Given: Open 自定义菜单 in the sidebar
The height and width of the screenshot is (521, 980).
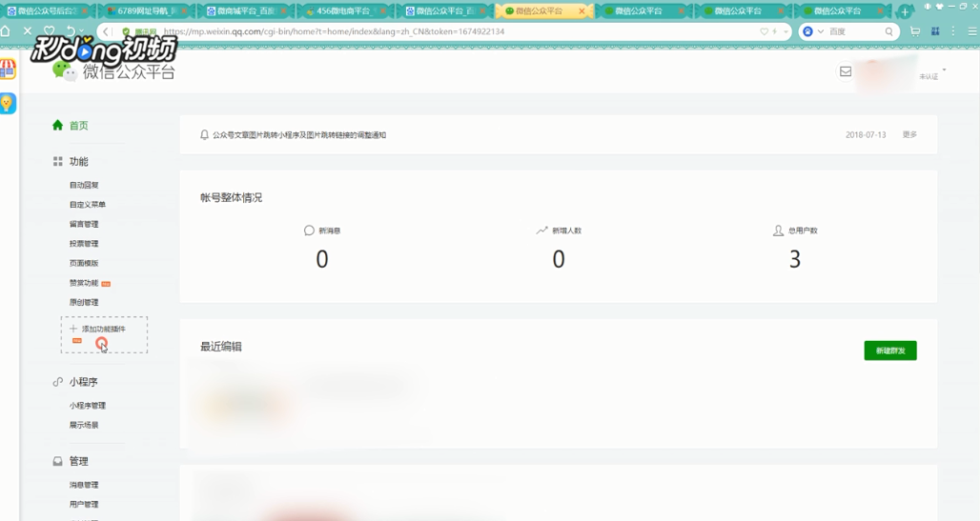Looking at the screenshot, I should click(x=88, y=204).
